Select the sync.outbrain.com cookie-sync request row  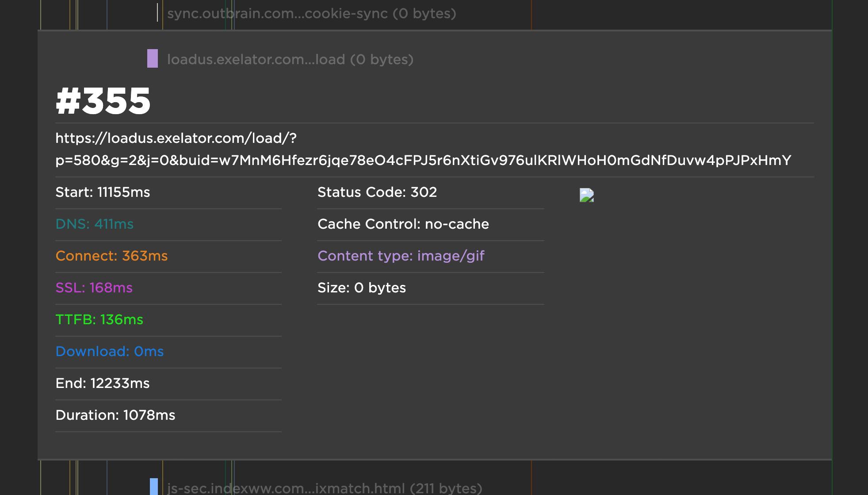pyautogui.click(x=311, y=14)
